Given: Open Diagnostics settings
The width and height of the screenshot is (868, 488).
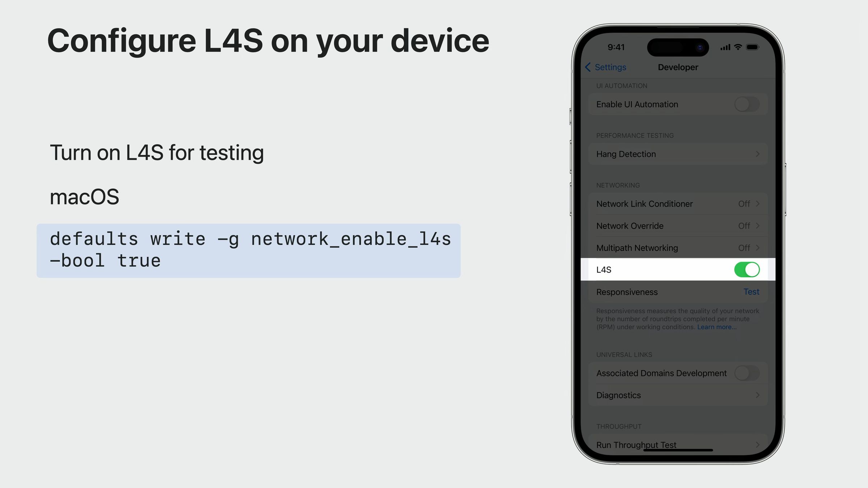Looking at the screenshot, I should point(678,395).
